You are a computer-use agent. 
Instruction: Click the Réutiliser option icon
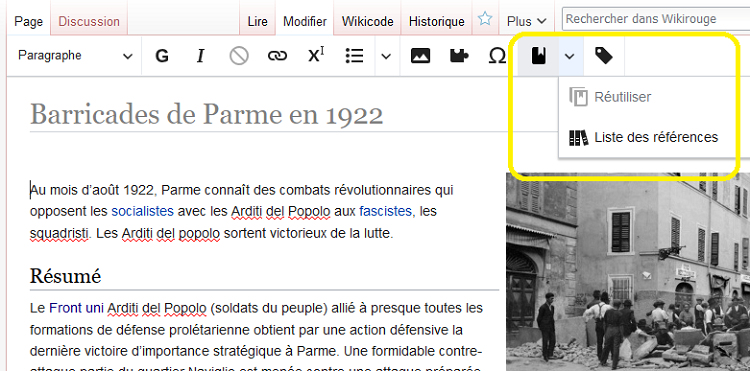point(578,97)
